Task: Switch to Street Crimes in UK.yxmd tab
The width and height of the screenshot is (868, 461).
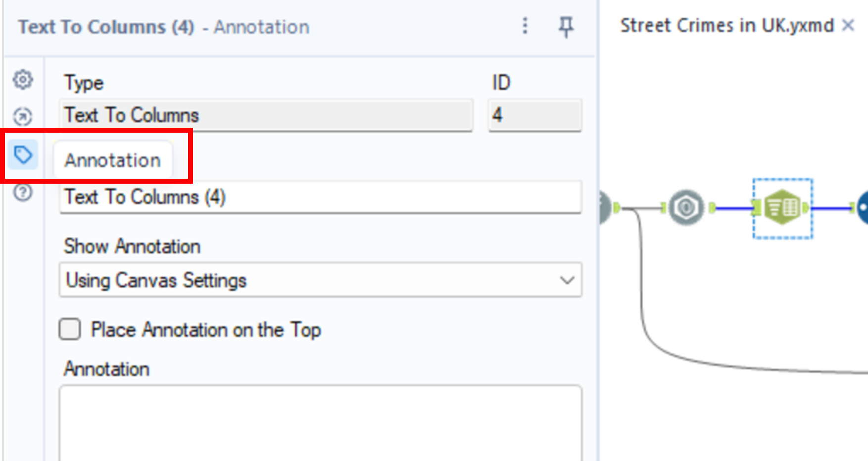Action: (x=726, y=25)
